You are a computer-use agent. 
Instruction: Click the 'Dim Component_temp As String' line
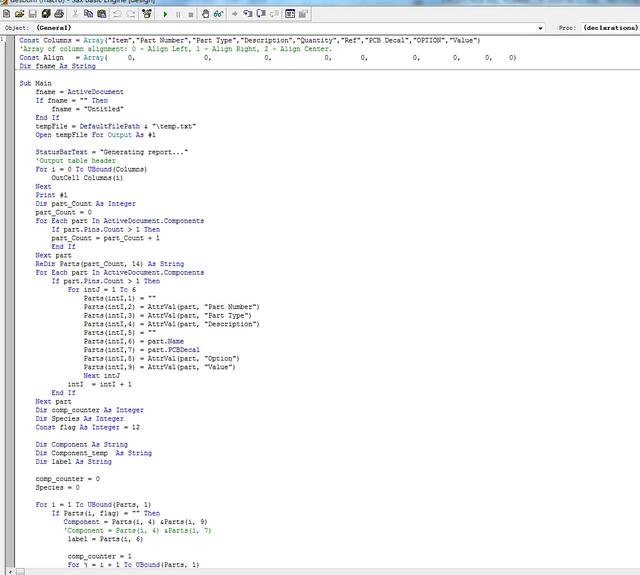[x=93, y=453]
